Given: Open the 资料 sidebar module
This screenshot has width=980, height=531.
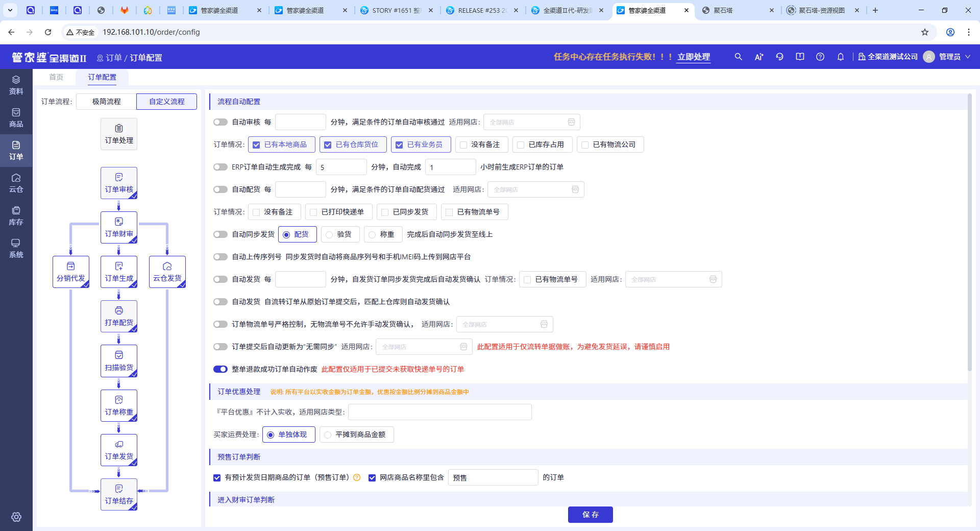Looking at the screenshot, I should tap(16, 85).
